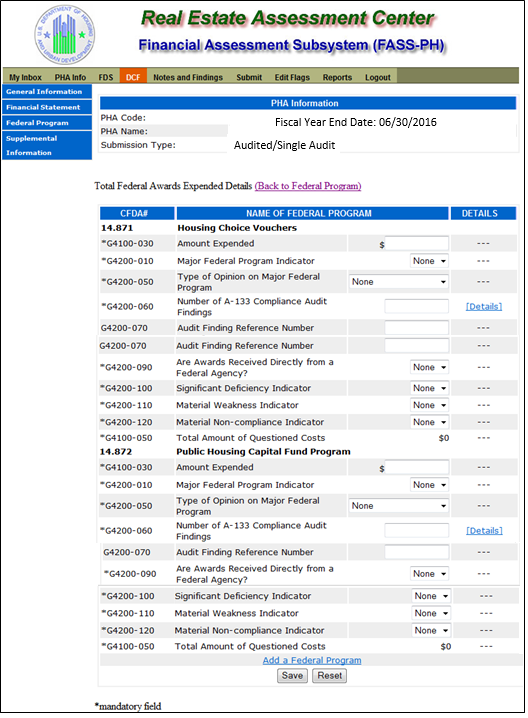Open the PHA Info menu

70,77
